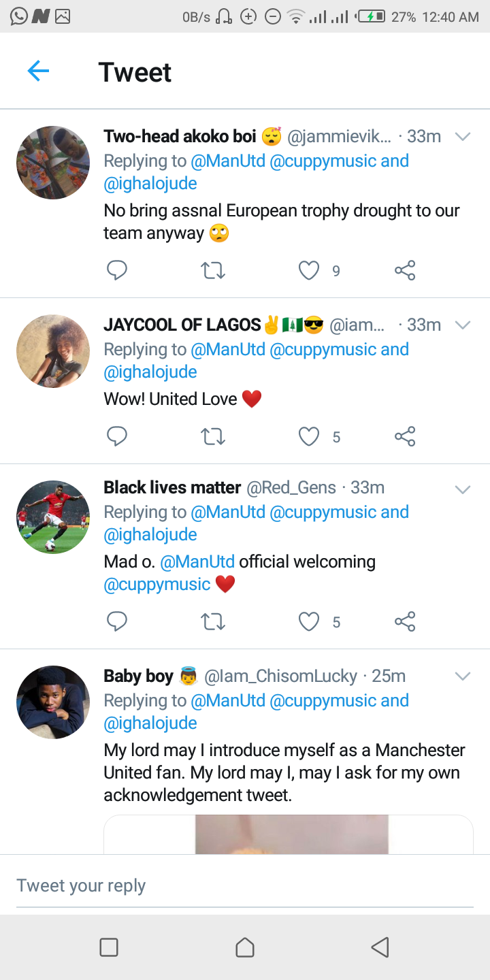Like the 'Wow! United Love' tweet
The image size is (490, 980).
pos(309,436)
